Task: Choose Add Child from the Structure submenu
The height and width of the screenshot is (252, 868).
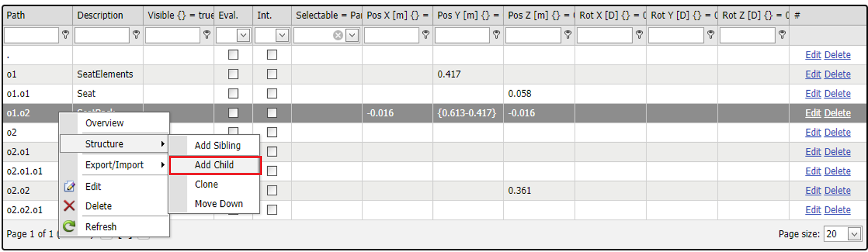Action: click(x=214, y=165)
